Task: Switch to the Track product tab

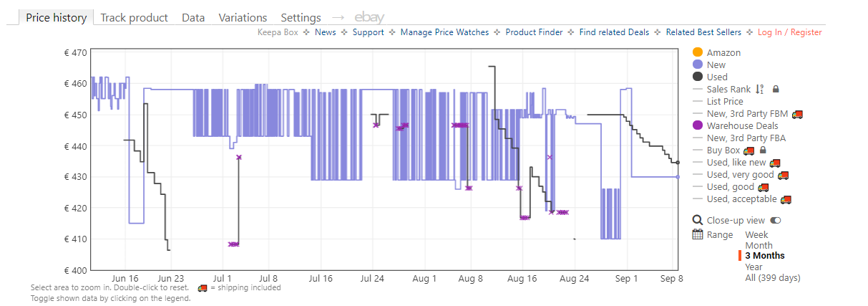Action: (134, 18)
